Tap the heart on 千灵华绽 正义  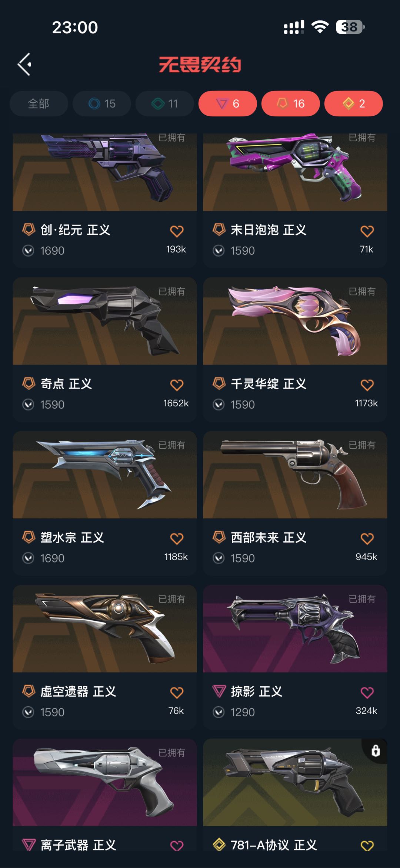point(367,385)
